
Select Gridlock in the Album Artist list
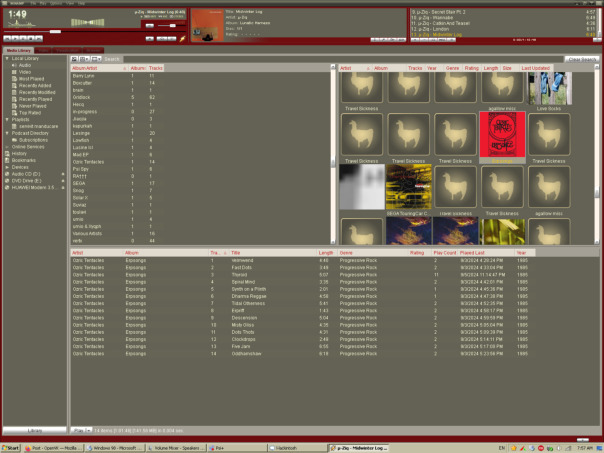pos(81,97)
